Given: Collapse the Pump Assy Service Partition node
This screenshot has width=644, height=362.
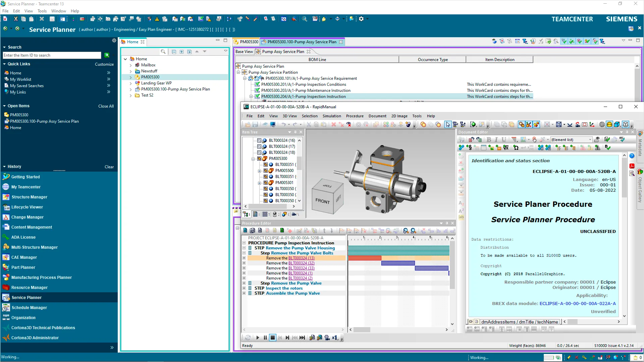Looking at the screenshot, I should pos(238,72).
